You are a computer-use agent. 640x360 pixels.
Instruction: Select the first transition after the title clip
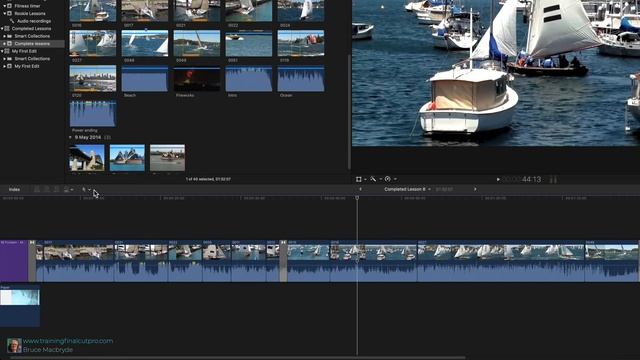[x=32, y=261]
